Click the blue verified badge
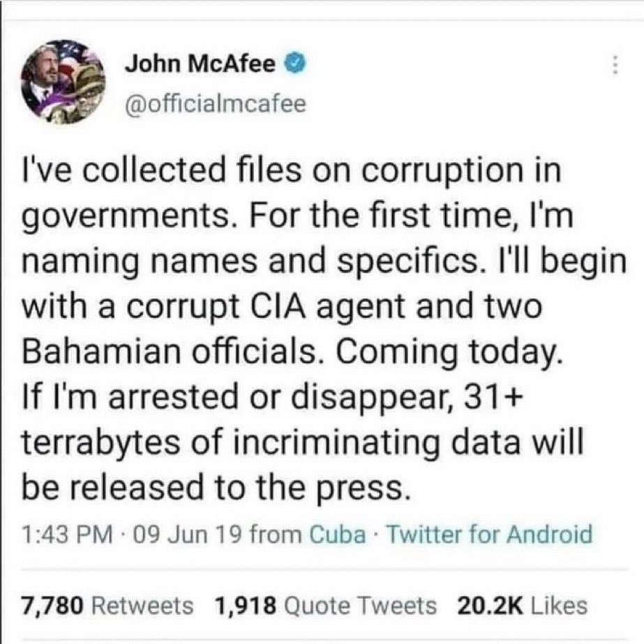The width and height of the screenshot is (644, 644). (x=294, y=66)
